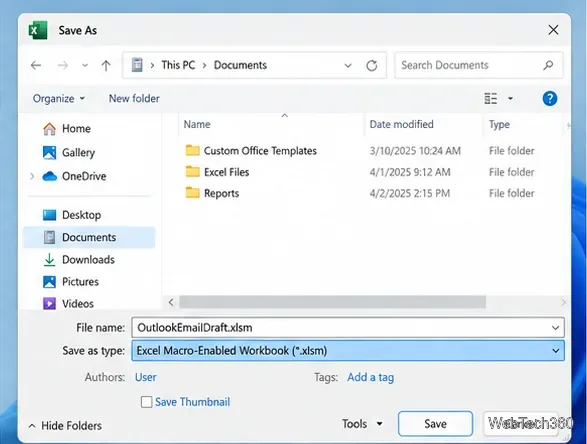This screenshot has width=587, height=444.
Task: Sort by Date modified column
Action: (401, 124)
